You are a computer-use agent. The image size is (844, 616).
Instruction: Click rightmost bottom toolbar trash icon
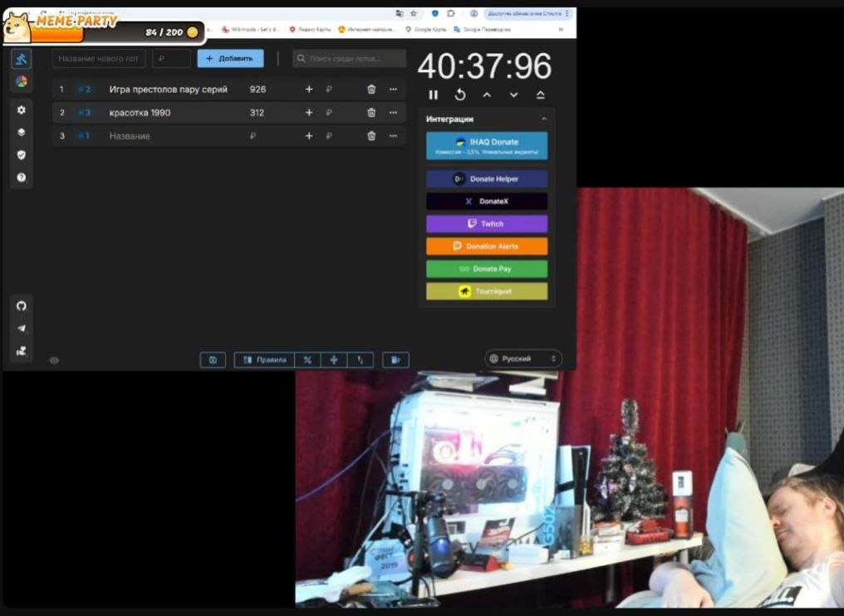(x=395, y=360)
